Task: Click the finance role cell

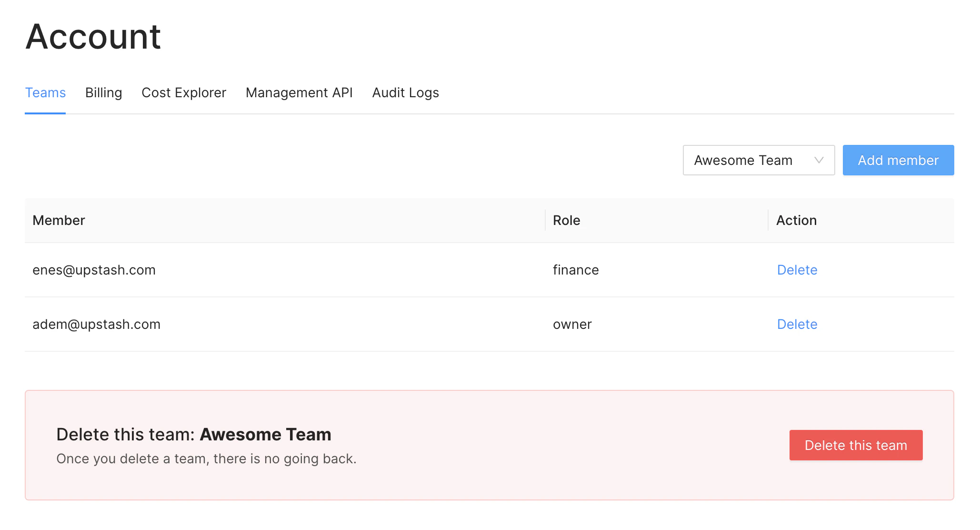Action: 575,270
